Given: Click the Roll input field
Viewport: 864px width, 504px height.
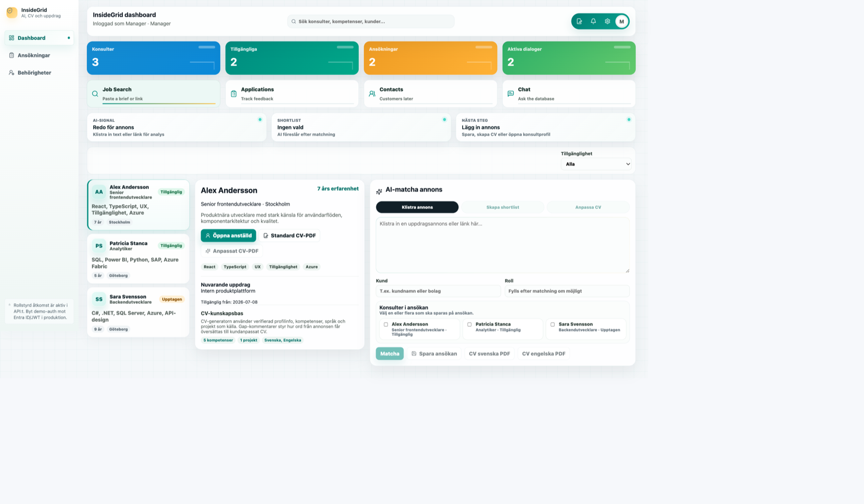Looking at the screenshot, I should pos(567,291).
